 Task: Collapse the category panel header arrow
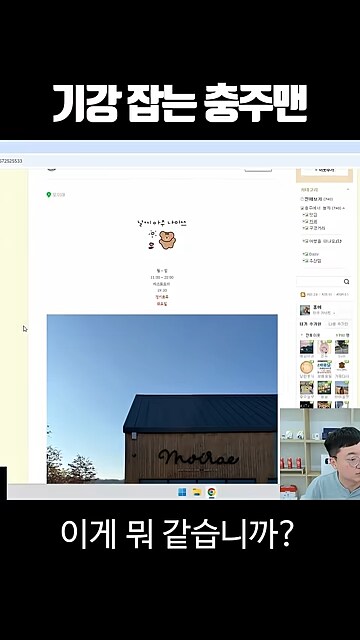tap(348, 189)
